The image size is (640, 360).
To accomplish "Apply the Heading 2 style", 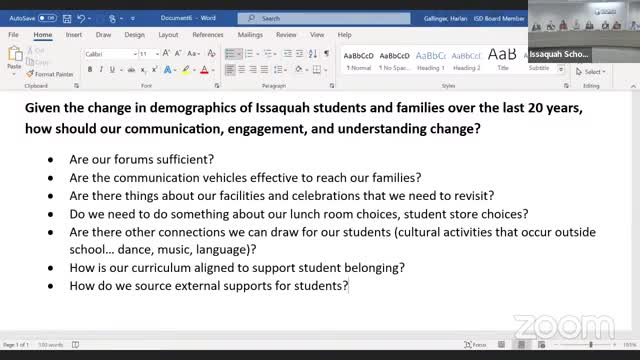I will (x=467, y=61).
